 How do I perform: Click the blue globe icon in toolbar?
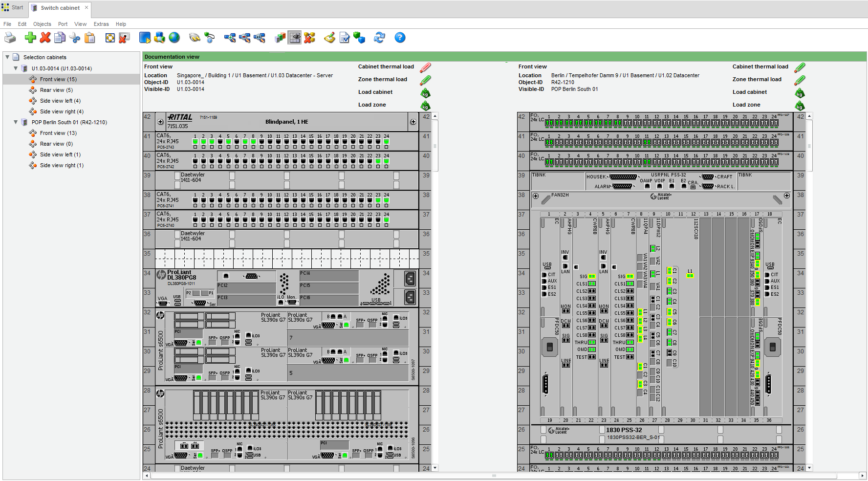(x=174, y=38)
